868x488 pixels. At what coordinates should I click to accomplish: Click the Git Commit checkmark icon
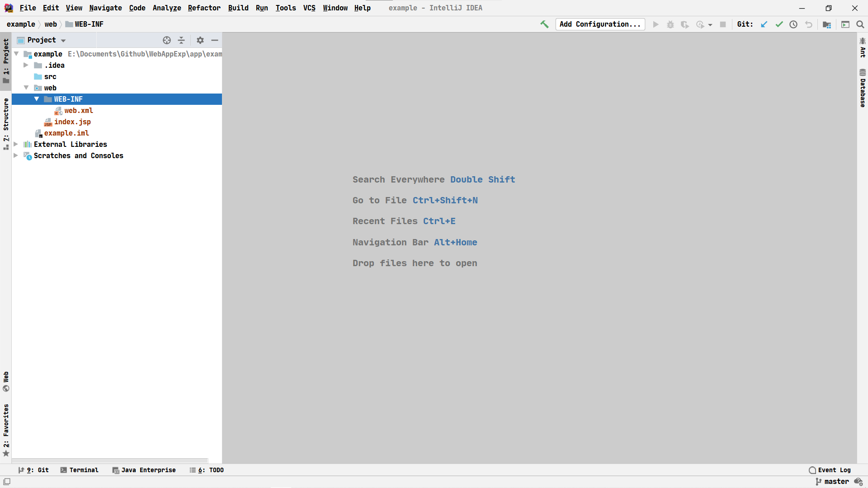coord(779,24)
